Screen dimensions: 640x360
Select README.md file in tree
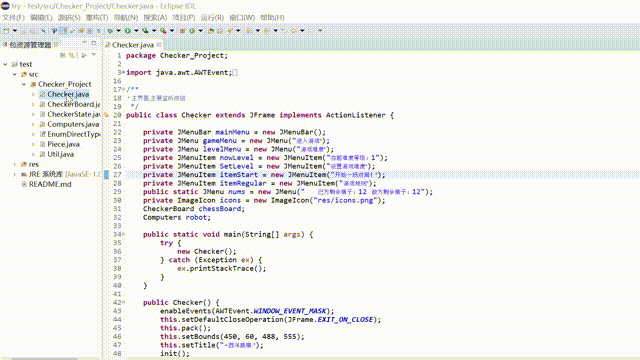50,184
